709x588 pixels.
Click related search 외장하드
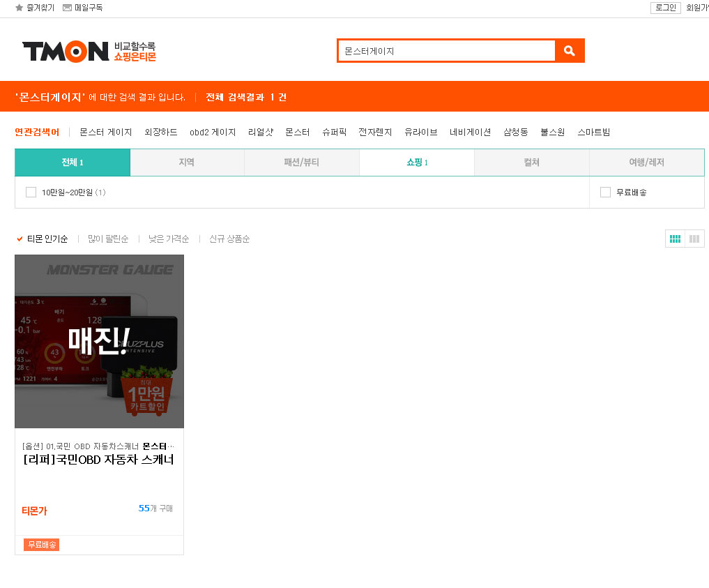tap(161, 132)
